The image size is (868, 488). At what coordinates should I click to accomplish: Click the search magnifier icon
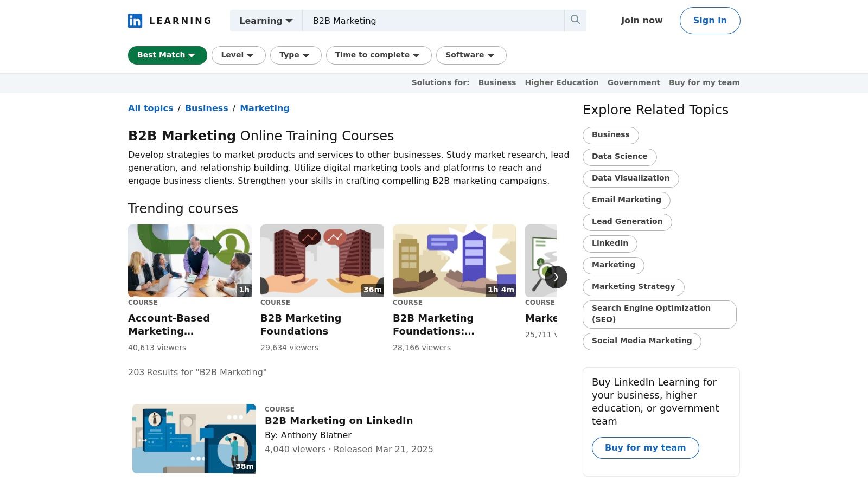point(576,20)
